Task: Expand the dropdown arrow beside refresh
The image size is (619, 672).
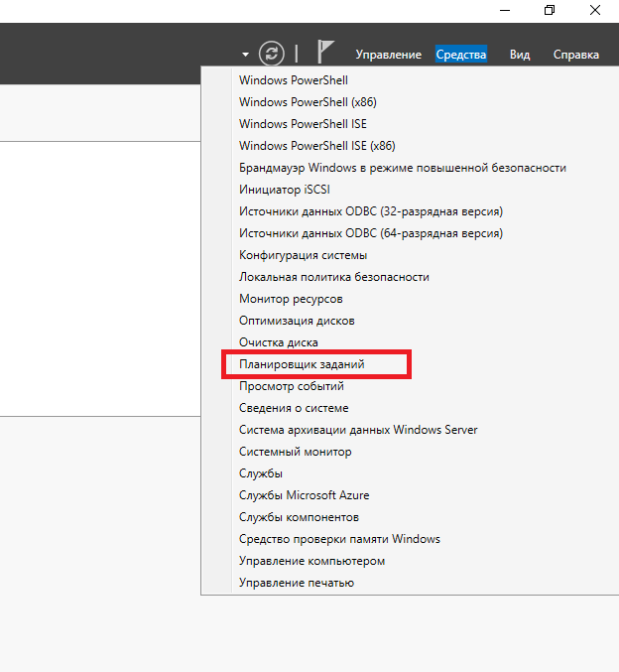Action: click(245, 55)
